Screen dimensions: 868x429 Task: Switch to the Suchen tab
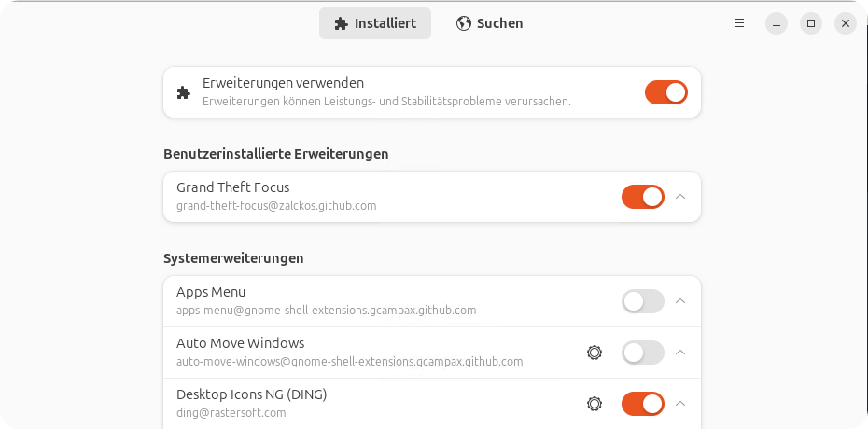[489, 23]
